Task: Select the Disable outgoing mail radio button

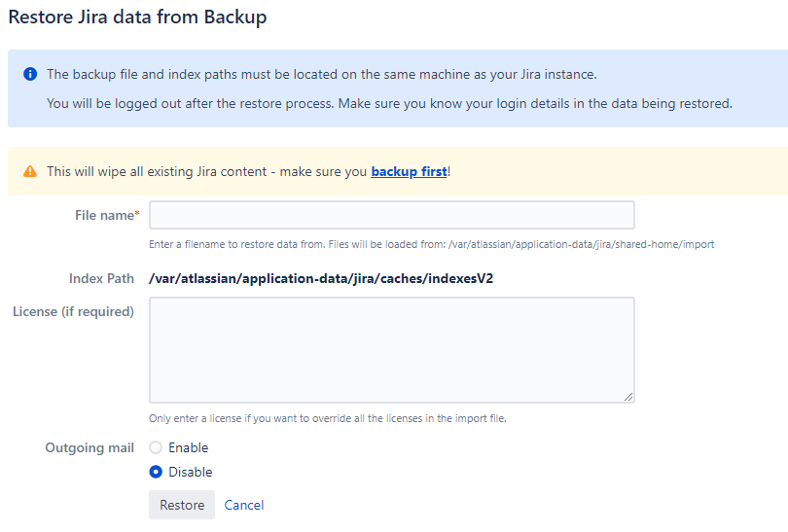Action: tap(156, 472)
